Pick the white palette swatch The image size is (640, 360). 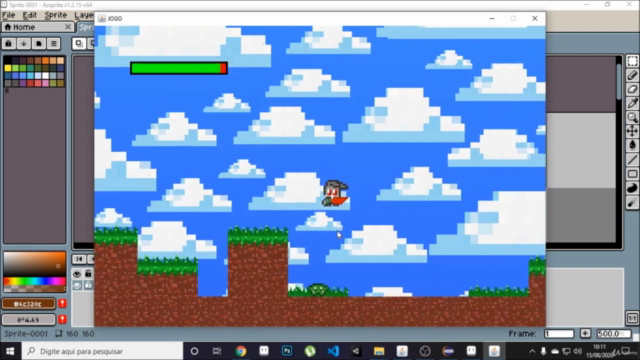(x=45, y=76)
